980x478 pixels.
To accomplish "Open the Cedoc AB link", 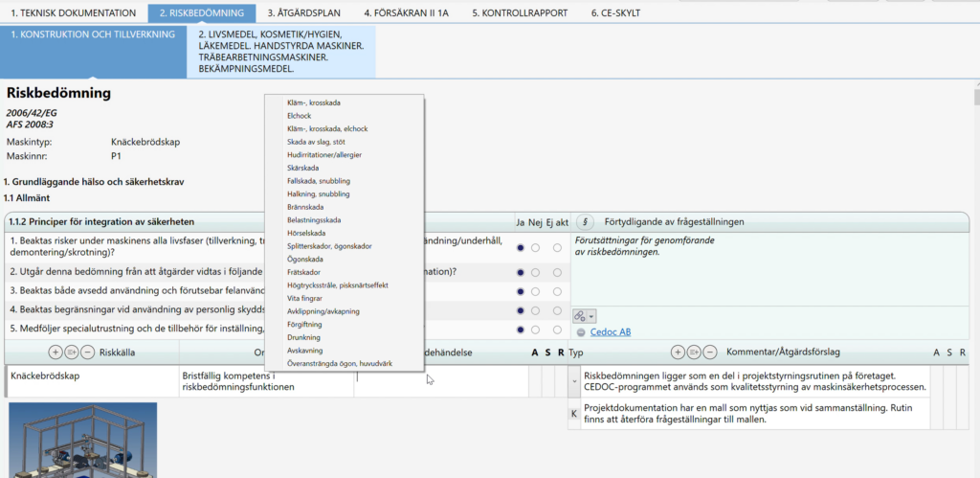I will tap(610, 332).
